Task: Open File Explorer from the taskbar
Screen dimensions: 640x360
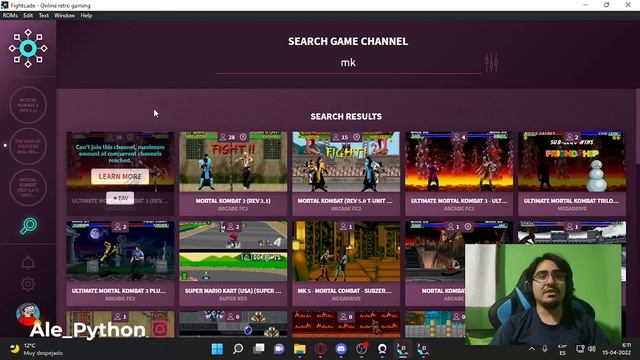Action: (x=300, y=349)
